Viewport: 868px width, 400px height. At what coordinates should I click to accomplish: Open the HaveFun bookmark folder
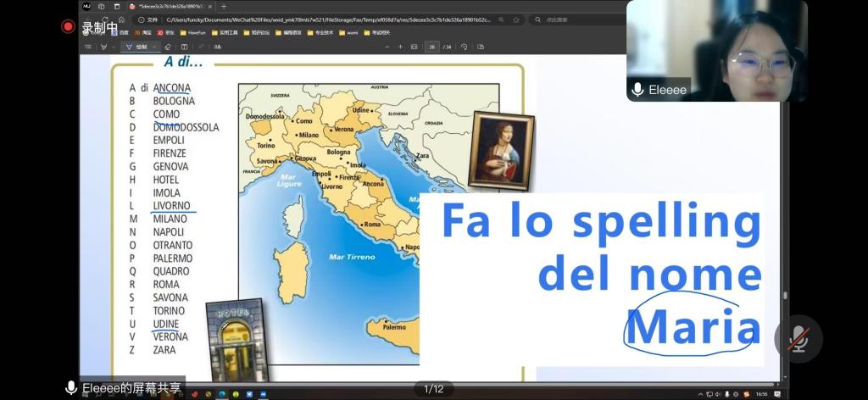coord(192,32)
